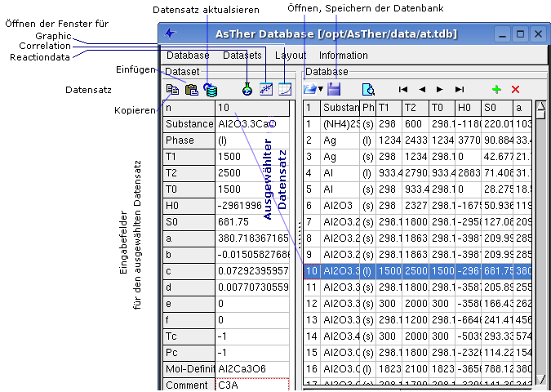Click the Phase field showing (l)

coord(252,140)
